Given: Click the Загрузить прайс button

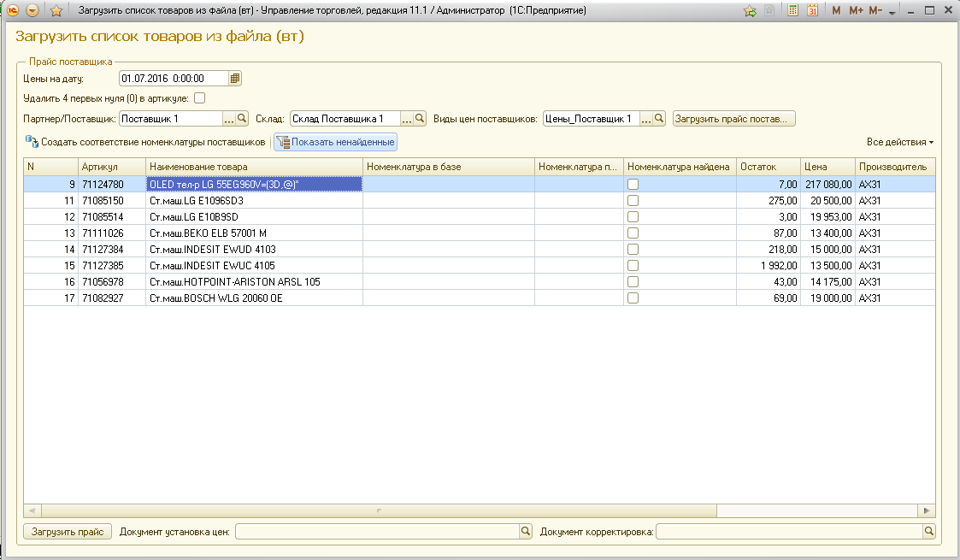Looking at the screenshot, I should [x=68, y=532].
